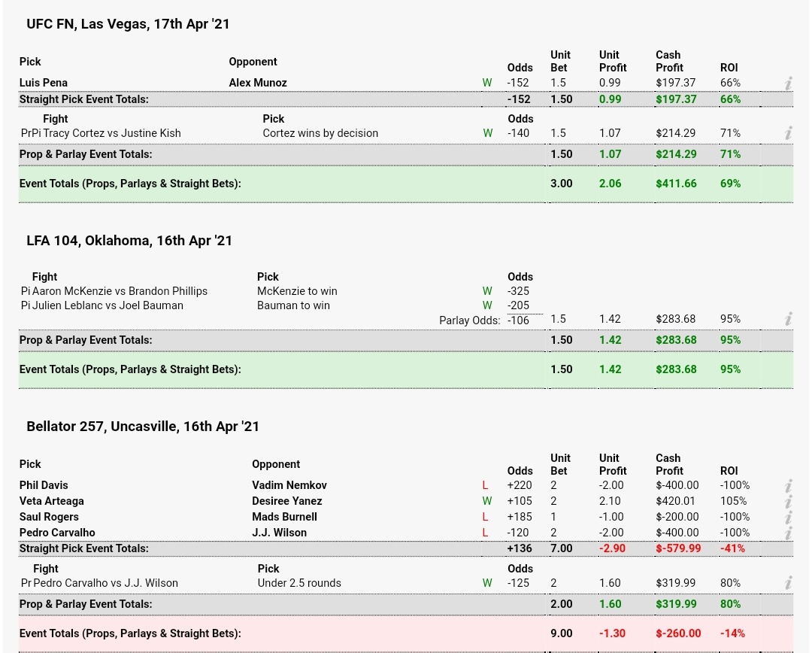The width and height of the screenshot is (812, 653).
Task: Click 'Under 2.5 rounds' pick
Action: pyautogui.click(x=299, y=583)
